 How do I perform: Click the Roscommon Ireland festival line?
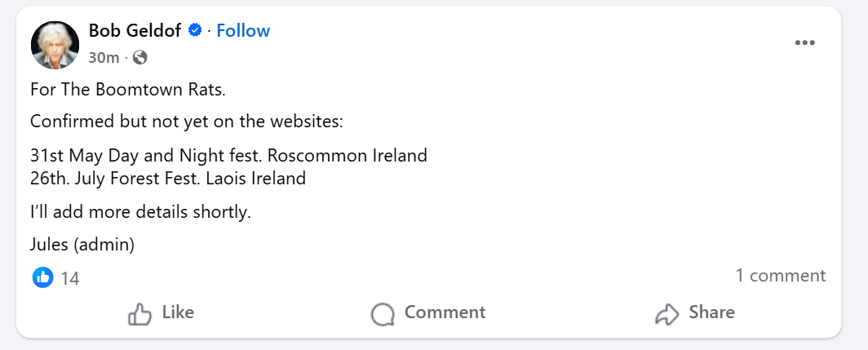pyautogui.click(x=228, y=155)
